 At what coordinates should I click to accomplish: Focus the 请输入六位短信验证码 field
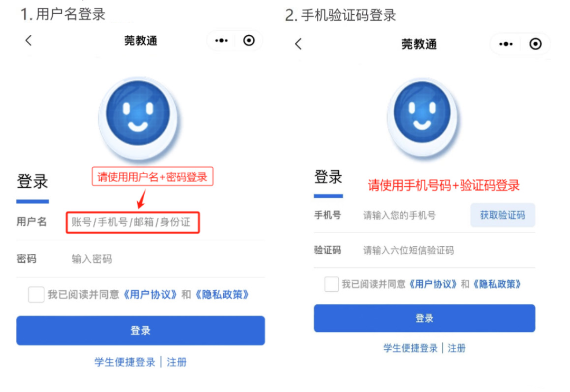point(448,250)
